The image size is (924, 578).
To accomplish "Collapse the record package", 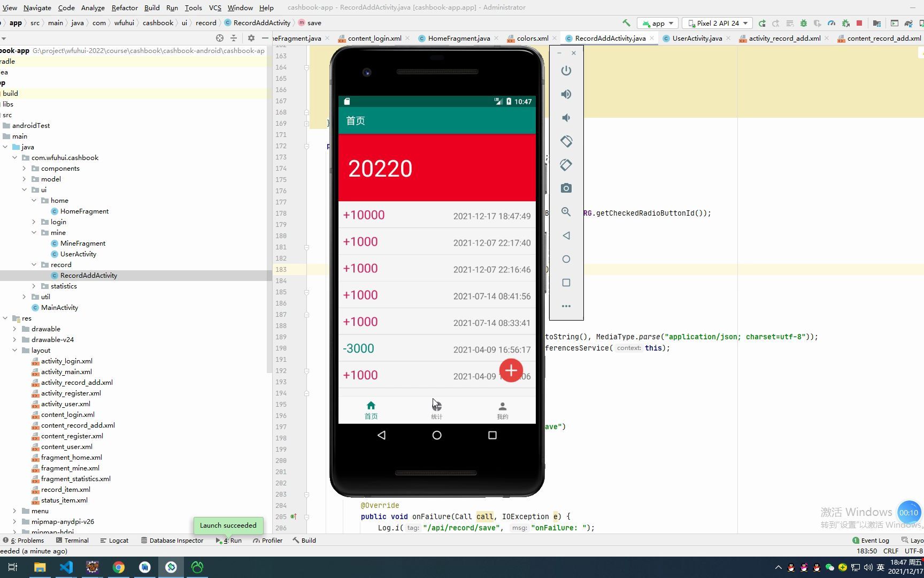I will coord(34,264).
